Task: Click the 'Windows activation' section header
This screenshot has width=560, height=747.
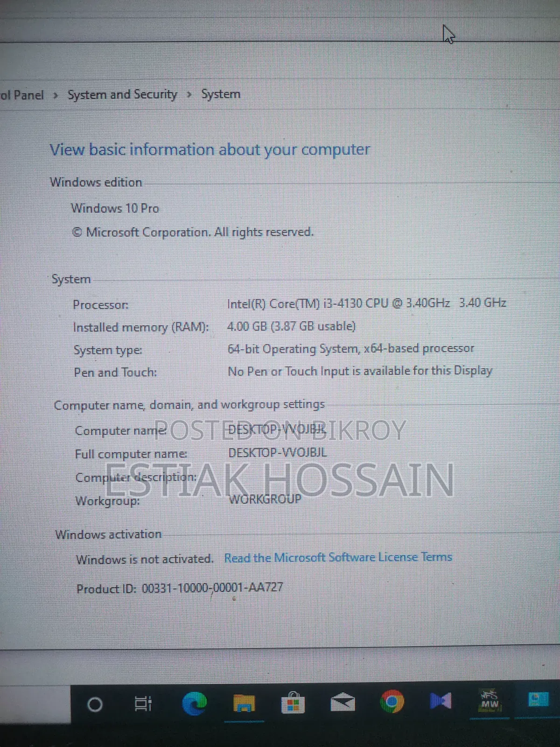Action: pyautogui.click(x=108, y=534)
